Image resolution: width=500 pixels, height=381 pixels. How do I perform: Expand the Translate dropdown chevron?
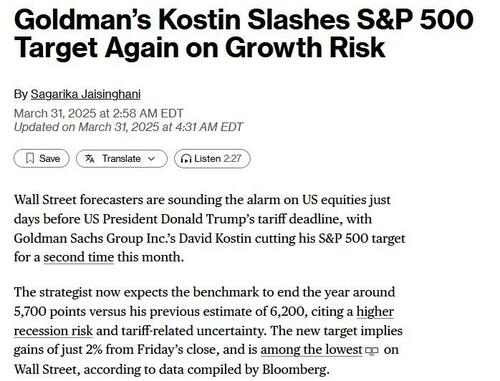[x=151, y=159]
